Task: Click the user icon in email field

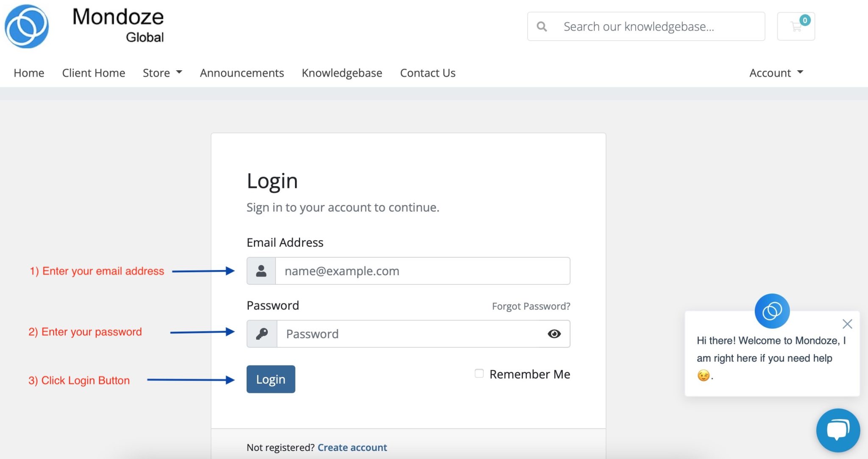Action: 261,271
